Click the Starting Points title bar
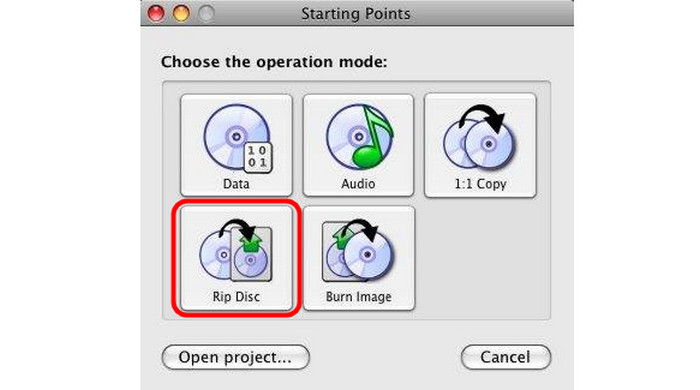This screenshot has width=700, height=390. click(x=356, y=13)
